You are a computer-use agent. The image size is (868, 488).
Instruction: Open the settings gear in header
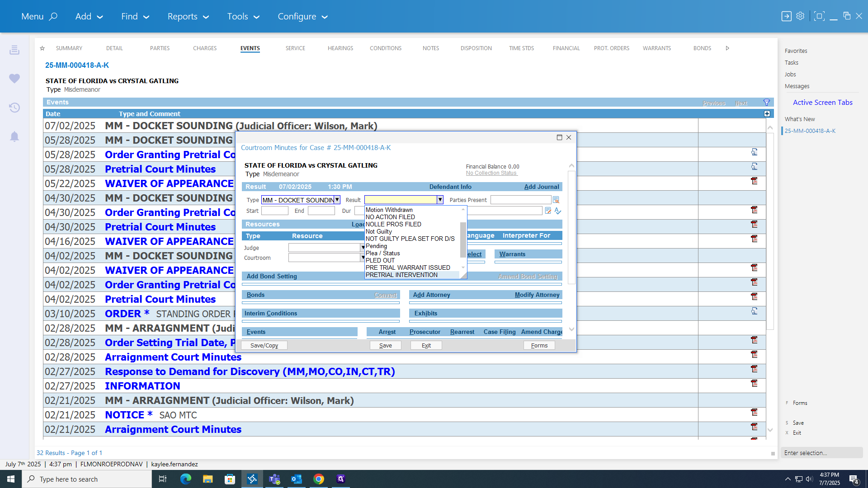pos(800,16)
